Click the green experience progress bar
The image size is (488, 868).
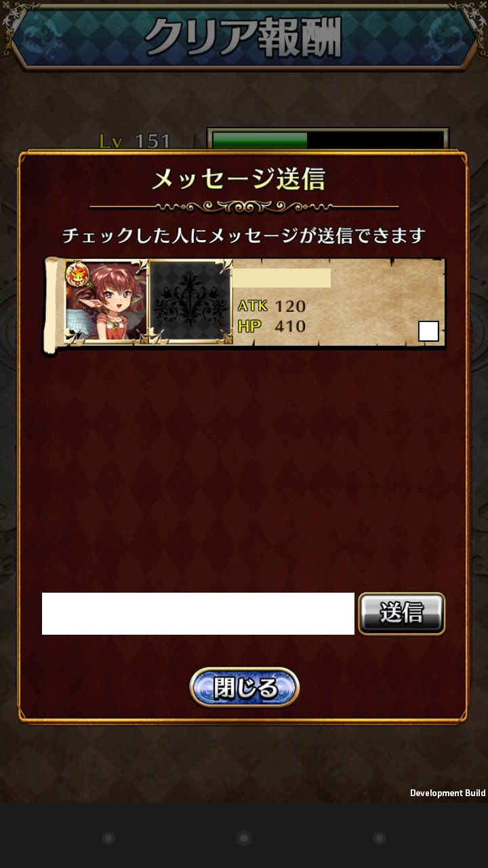pyautogui.click(x=327, y=140)
